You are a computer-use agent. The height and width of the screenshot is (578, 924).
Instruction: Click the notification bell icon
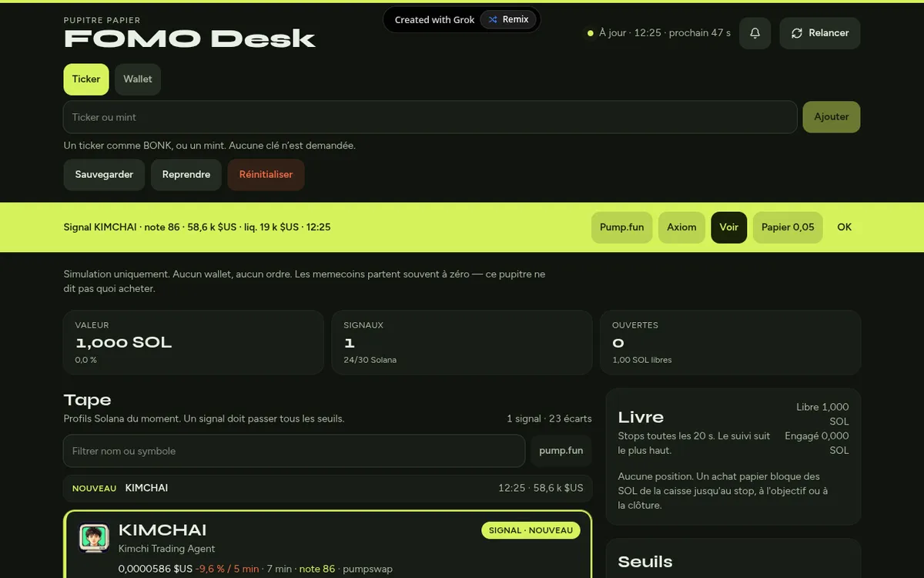pos(755,33)
